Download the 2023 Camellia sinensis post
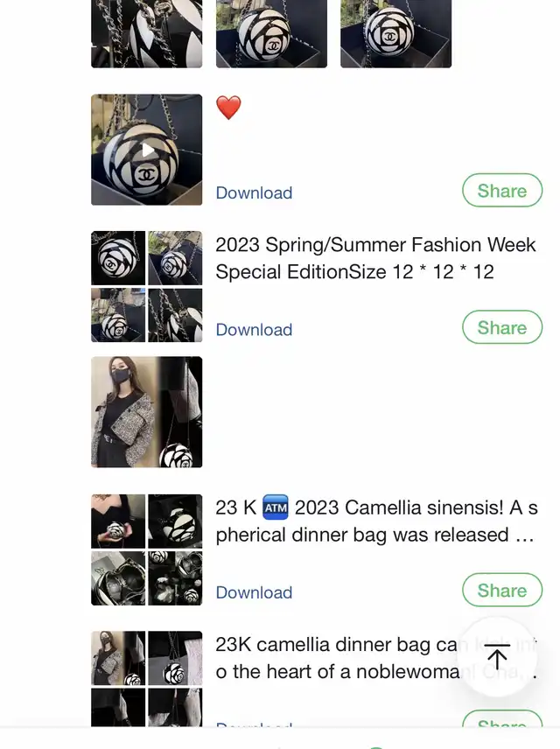Viewport: 560px width, 749px height. tap(254, 592)
